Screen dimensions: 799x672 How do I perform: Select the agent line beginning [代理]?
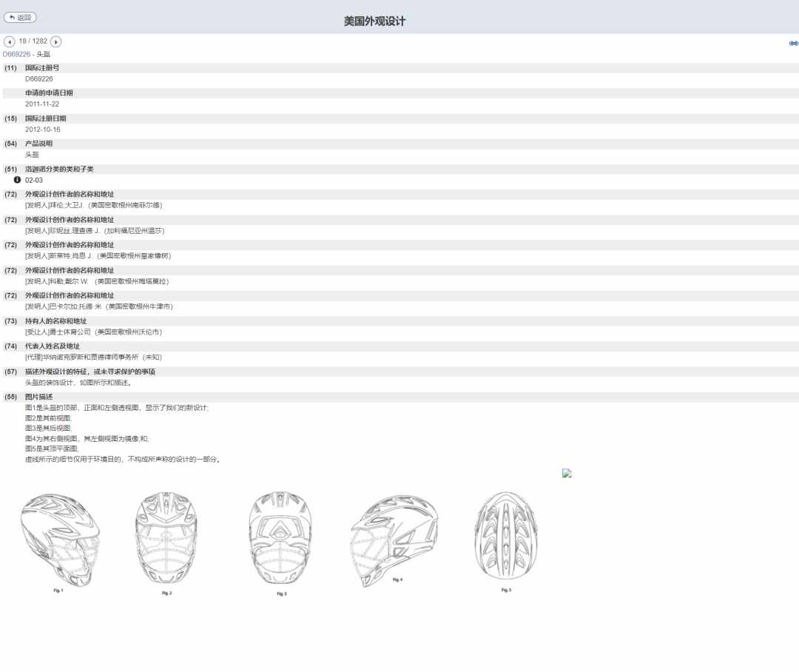pyautogui.click(x=93, y=357)
